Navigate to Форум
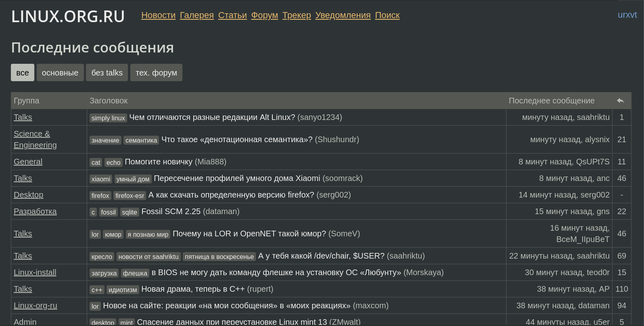 click(265, 15)
